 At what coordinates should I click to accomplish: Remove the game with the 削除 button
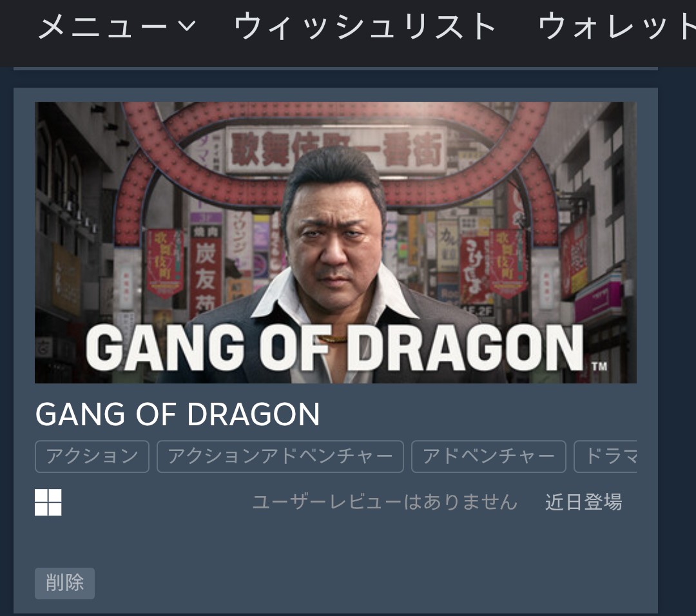(65, 583)
